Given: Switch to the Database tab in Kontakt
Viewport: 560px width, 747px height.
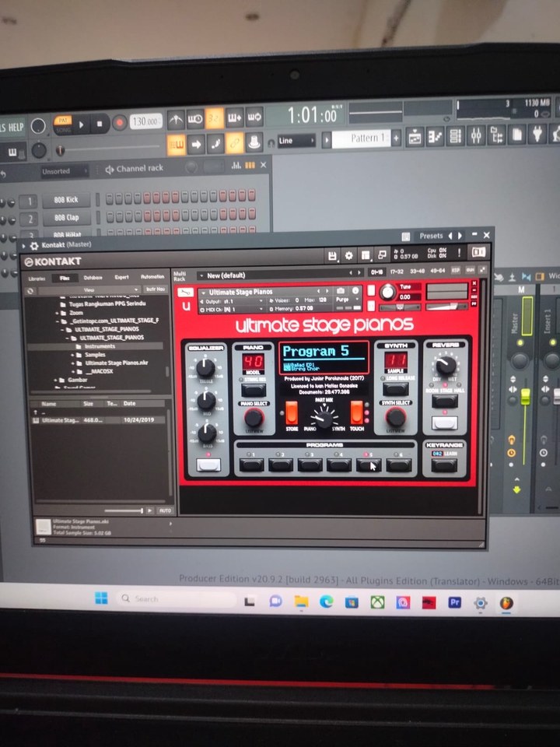Looking at the screenshot, I should (x=93, y=278).
